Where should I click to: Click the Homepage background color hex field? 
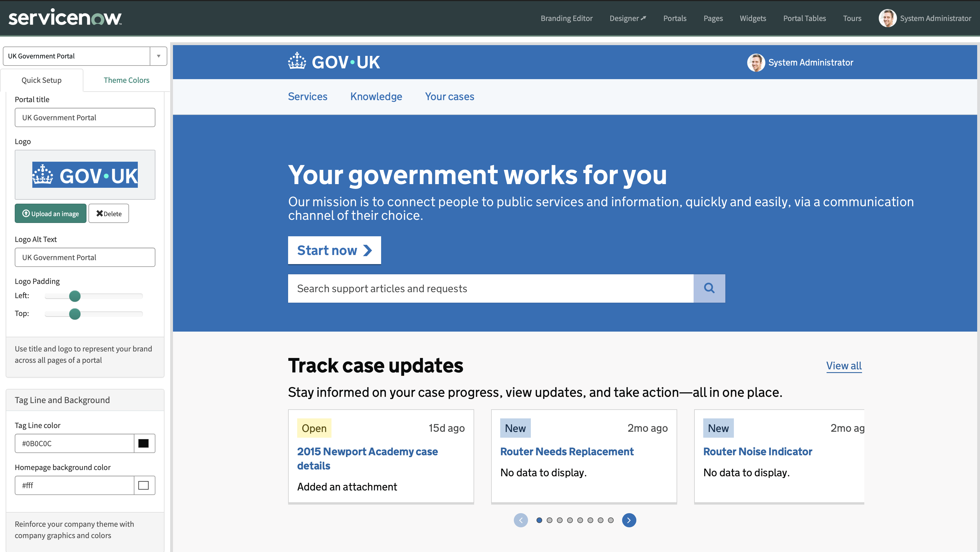[75, 485]
